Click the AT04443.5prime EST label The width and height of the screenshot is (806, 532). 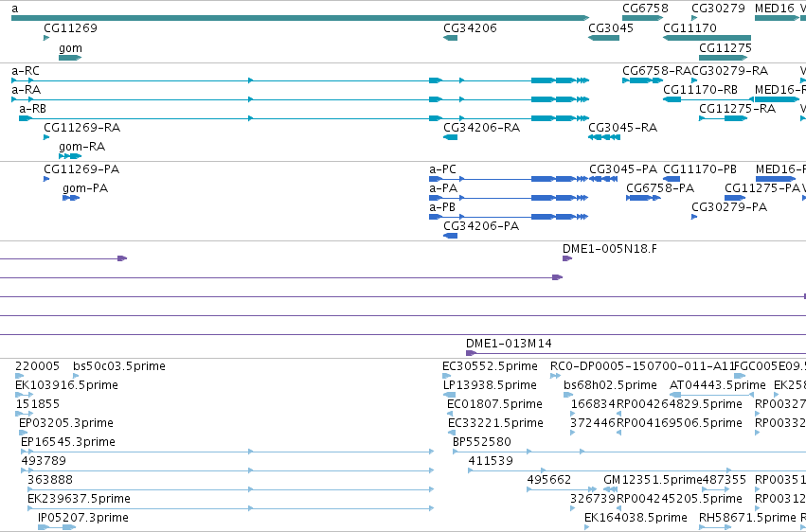coord(718,385)
